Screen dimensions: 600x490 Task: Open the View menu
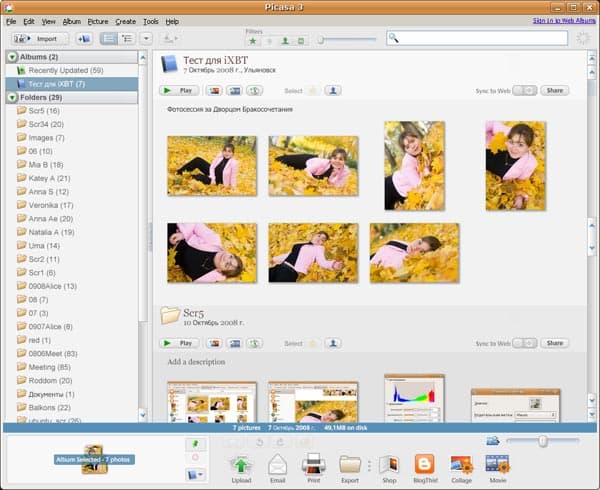[49, 22]
